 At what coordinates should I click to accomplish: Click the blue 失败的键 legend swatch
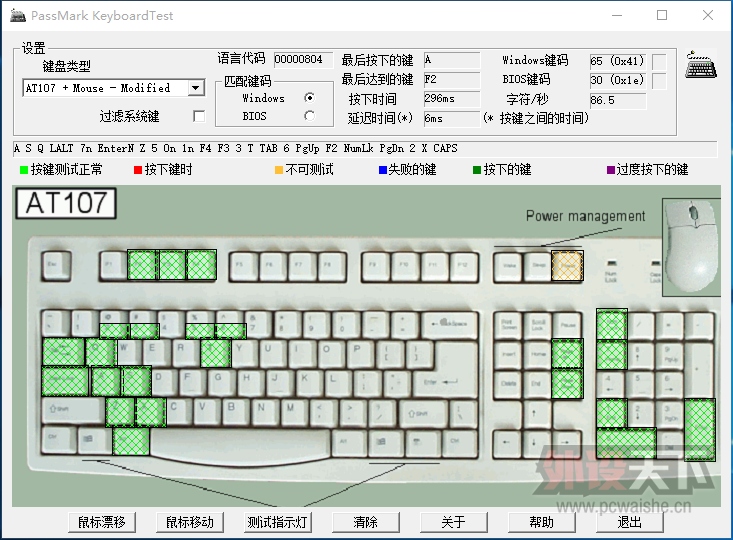383,170
